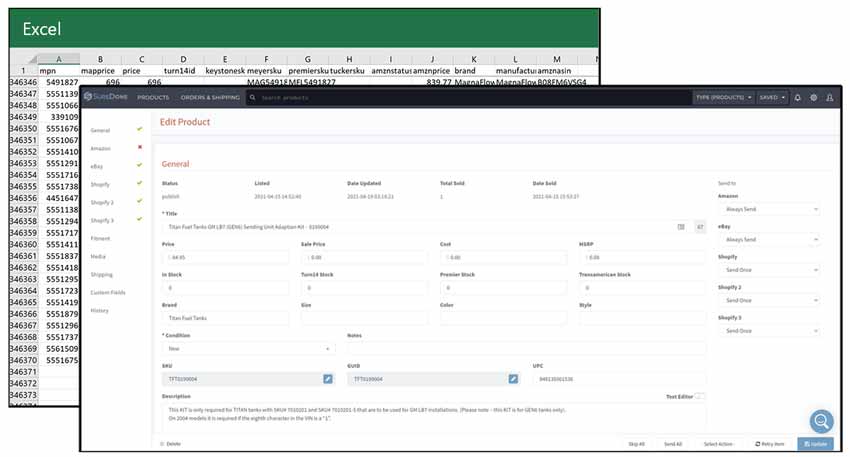The width and height of the screenshot is (850, 457).
Task: Open the blue search help bubble
Action: pyautogui.click(x=821, y=421)
